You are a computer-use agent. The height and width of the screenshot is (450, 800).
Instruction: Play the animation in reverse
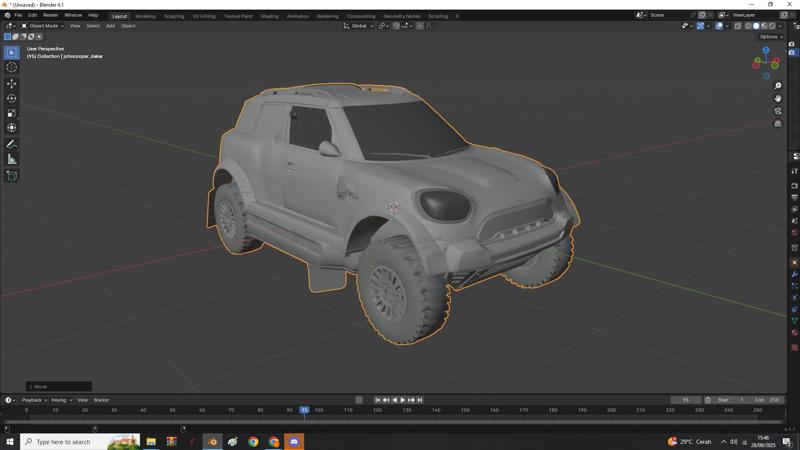[x=394, y=400]
